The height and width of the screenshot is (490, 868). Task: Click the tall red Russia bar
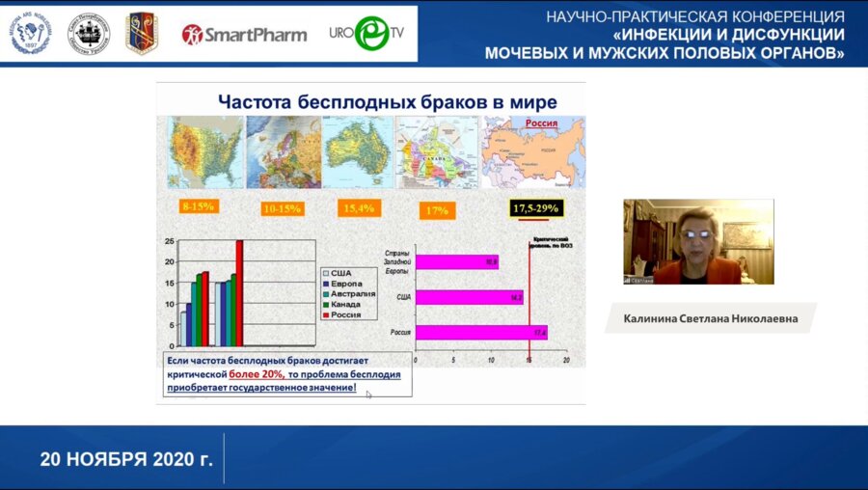tap(239, 292)
